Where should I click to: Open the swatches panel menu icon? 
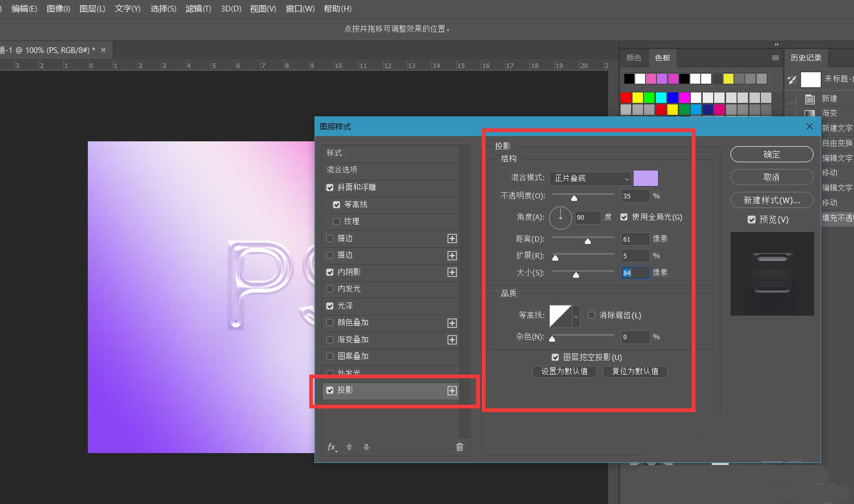point(776,58)
